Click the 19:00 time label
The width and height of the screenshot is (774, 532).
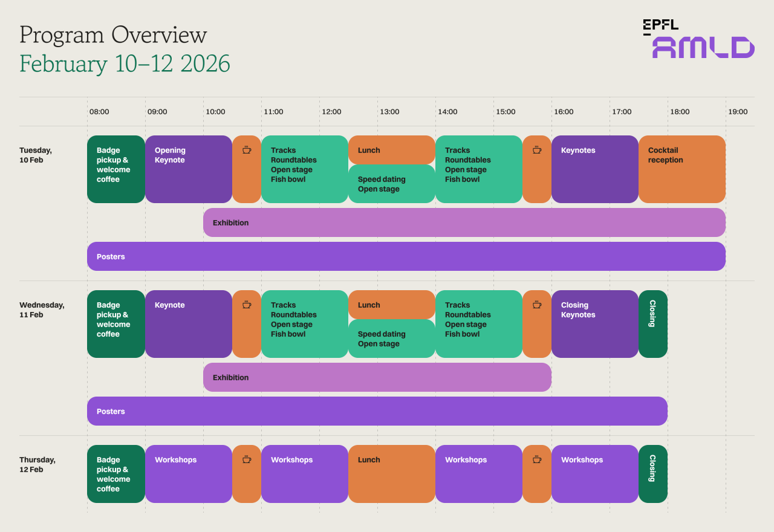click(x=738, y=112)
